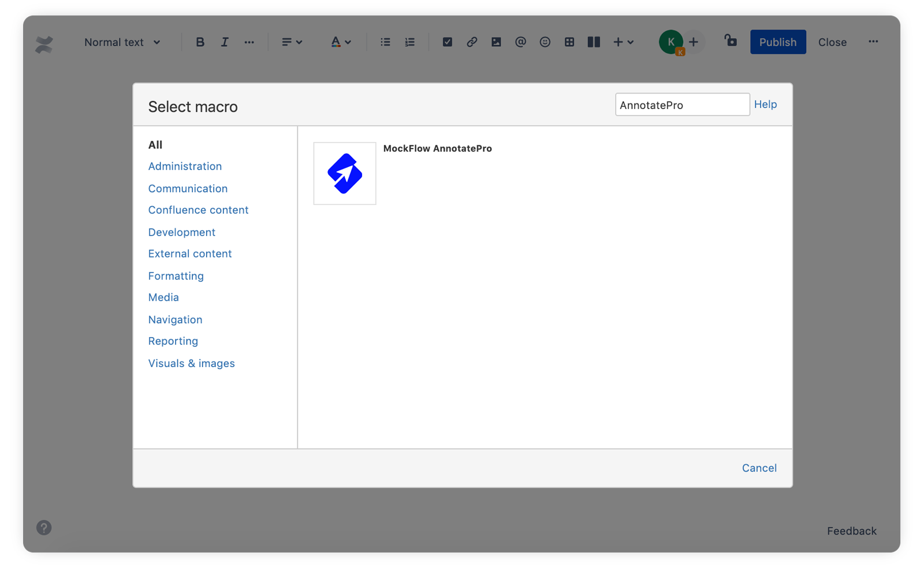Open the text color dropdown
924x568 pixels.
[341, 42]
